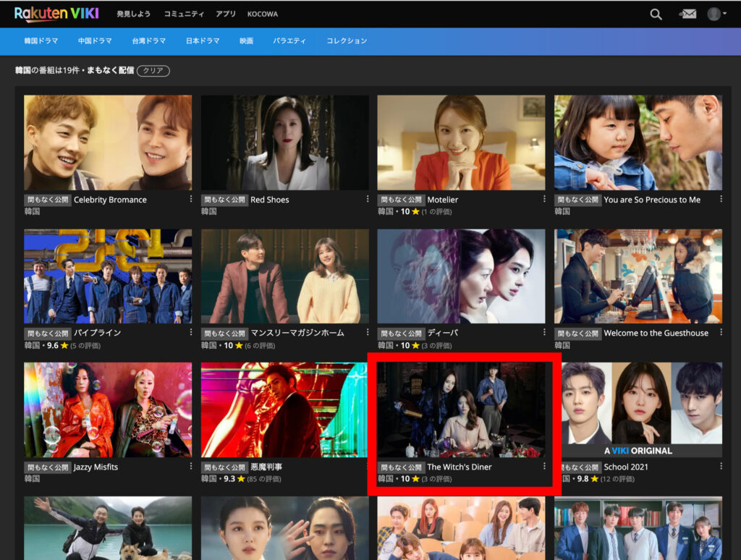Open more-options dots for Welcome to the Guesthouse

click(721, 332)
